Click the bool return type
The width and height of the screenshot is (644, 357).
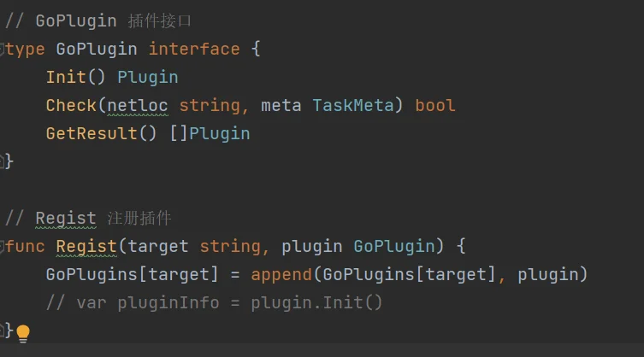click(435, 106)
